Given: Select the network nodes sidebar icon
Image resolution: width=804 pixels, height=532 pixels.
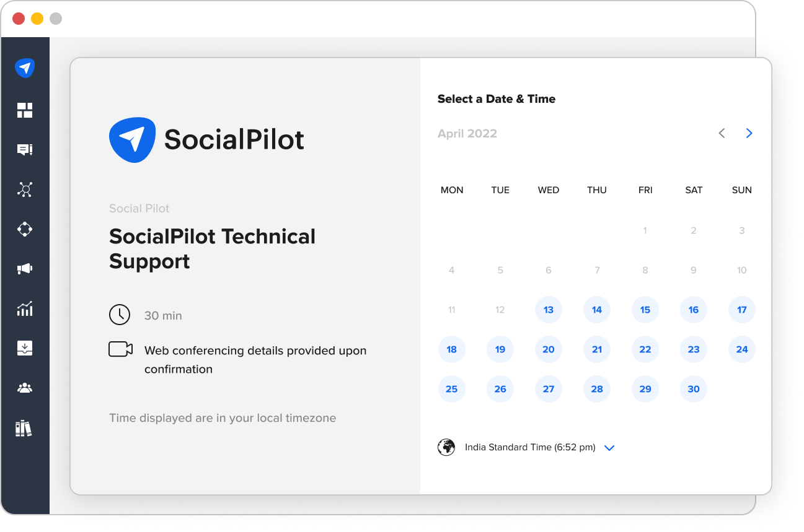Looking at the screenshot, I should [x=25, y=190].
